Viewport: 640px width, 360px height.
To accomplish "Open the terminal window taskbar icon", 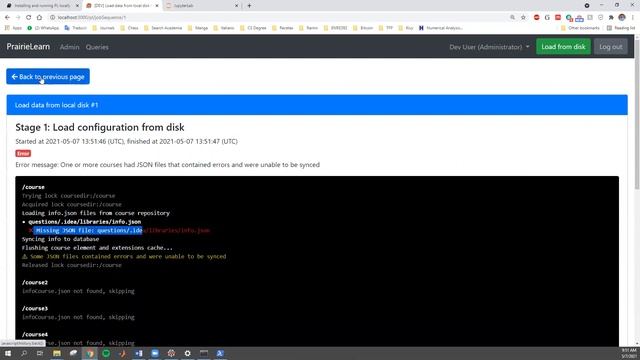I will (204, 353).
